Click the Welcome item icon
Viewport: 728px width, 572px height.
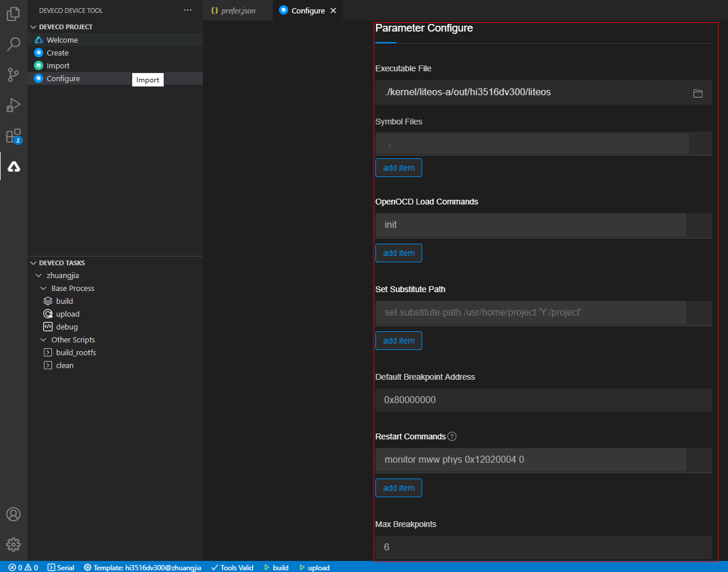(39, 40)
